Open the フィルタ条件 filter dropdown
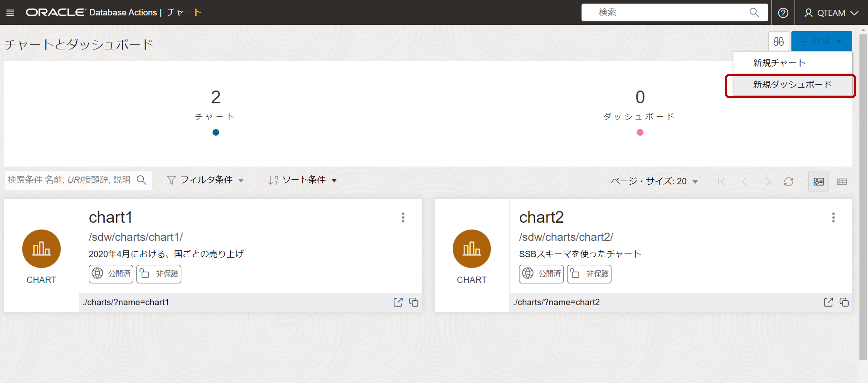868x383 pixels. (x=206, y=180)
